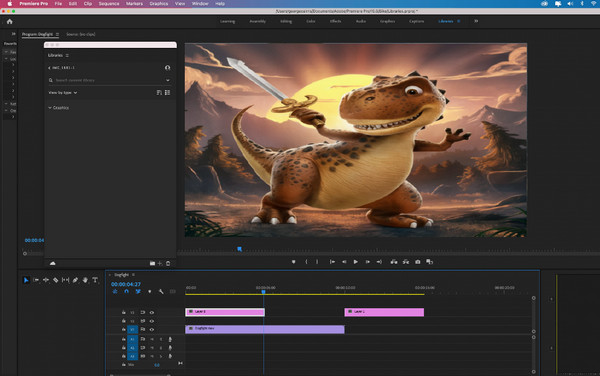Open Program monitor panel menu
600x376 pixels.
coord(57,34)
